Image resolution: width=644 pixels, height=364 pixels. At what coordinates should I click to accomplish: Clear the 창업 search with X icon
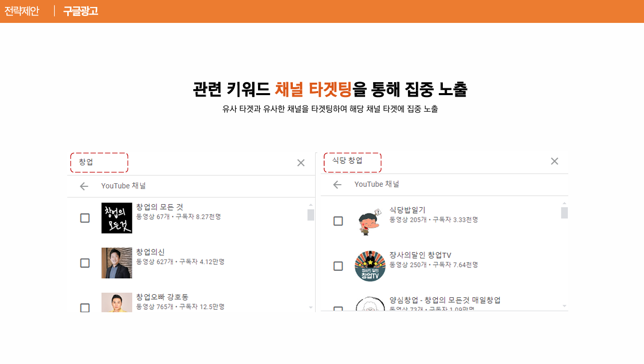coord(301,163)
